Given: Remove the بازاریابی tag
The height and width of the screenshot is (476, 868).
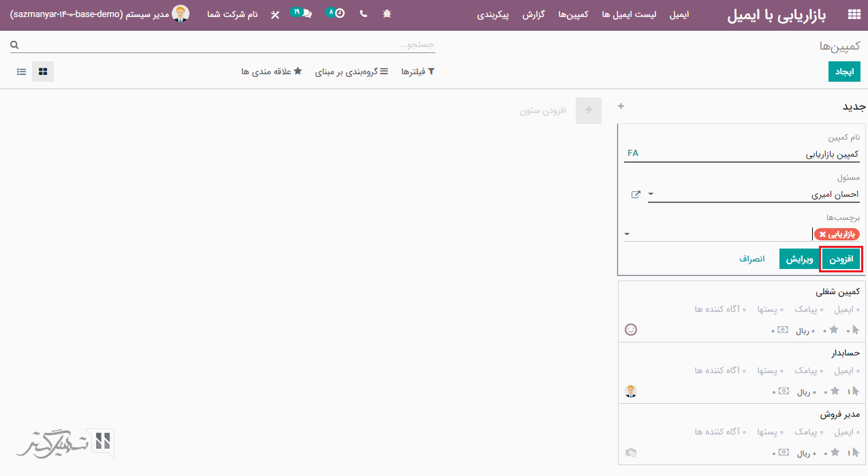Looking at the screenshot, I should click(822, 234).
